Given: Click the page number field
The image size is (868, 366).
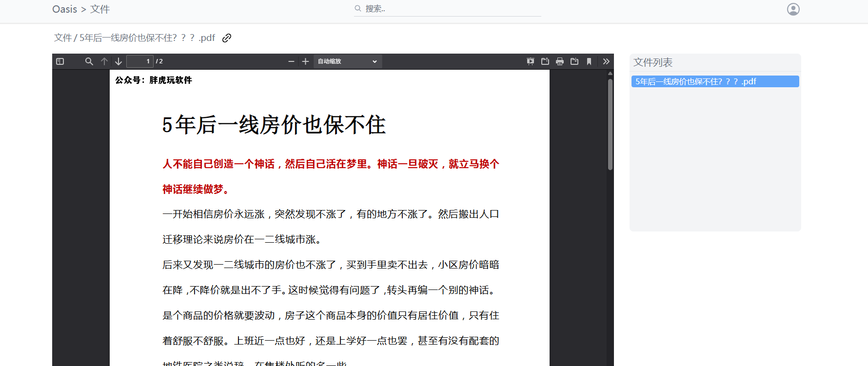Looking at the screenshot, I should 140,61.
